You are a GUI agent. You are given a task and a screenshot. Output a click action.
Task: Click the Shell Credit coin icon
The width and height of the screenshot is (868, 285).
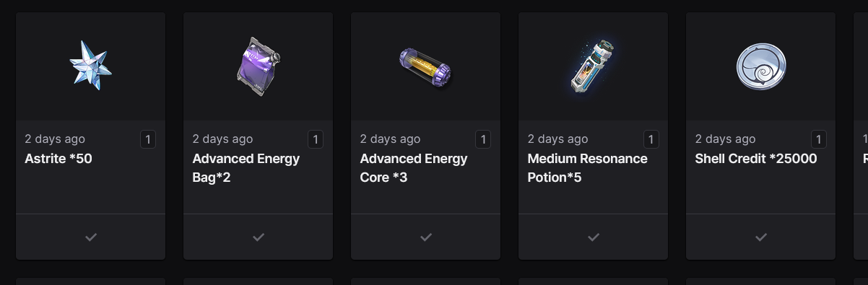coord(760,66)
